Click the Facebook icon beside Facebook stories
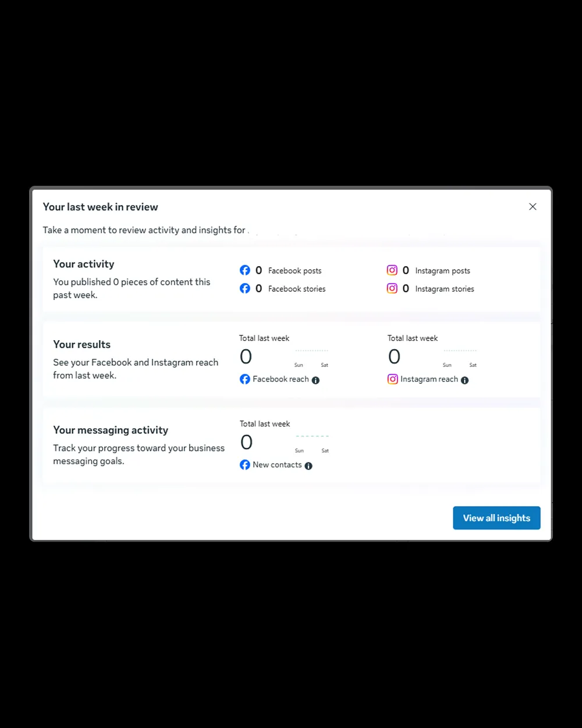Screen dimensions: 582x728 pos(245,288)
